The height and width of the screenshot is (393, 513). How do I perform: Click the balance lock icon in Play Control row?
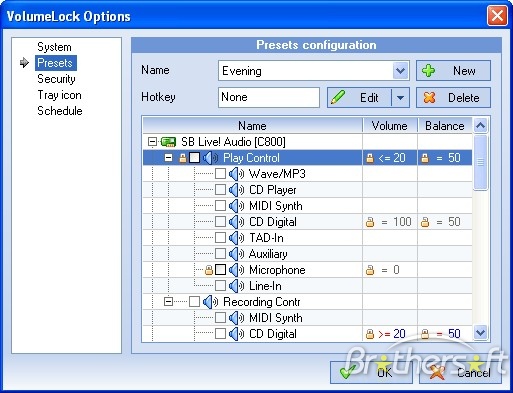tap(425, 158)
